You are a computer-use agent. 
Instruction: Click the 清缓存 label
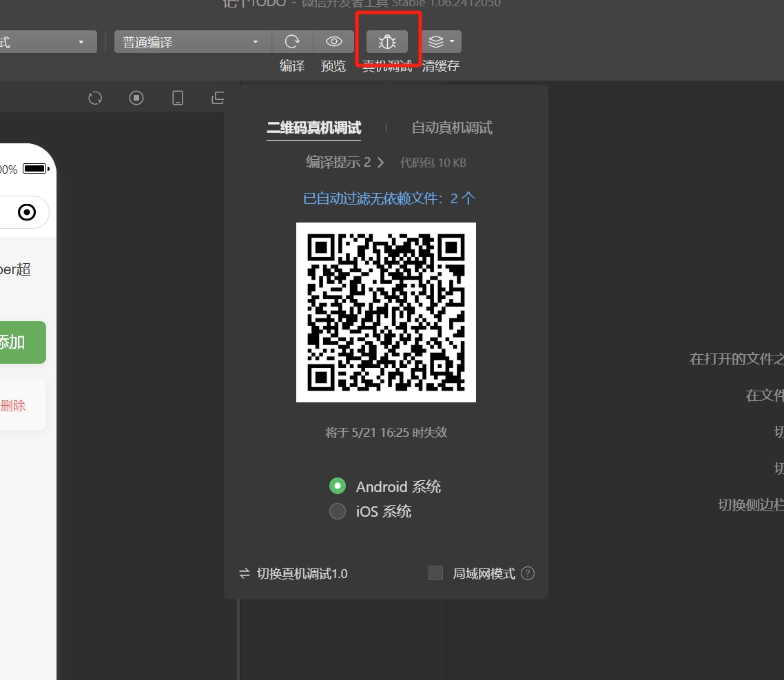pos(441,66)
